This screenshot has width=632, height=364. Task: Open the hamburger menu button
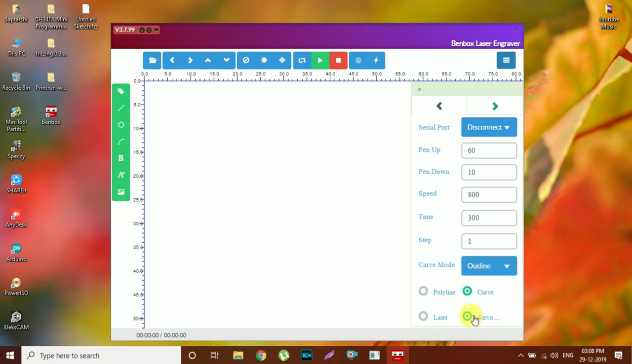(506, 60)
